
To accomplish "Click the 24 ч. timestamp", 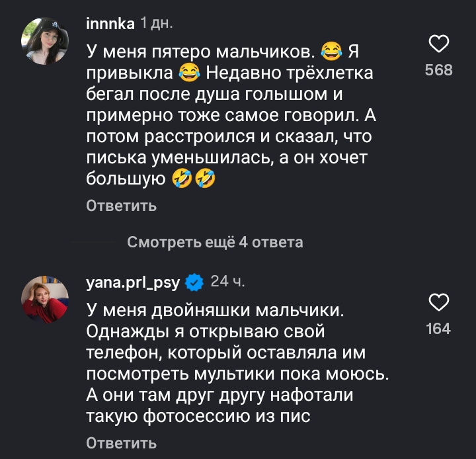I will [227, 282].
